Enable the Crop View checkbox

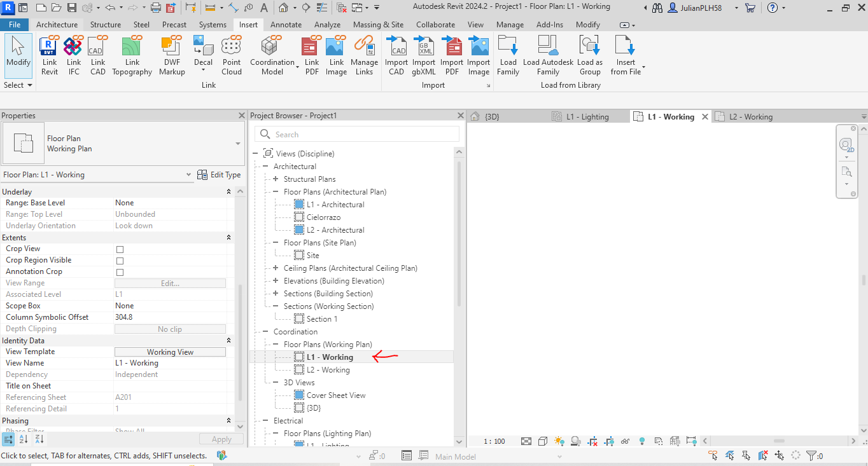[x=120, y=249]
